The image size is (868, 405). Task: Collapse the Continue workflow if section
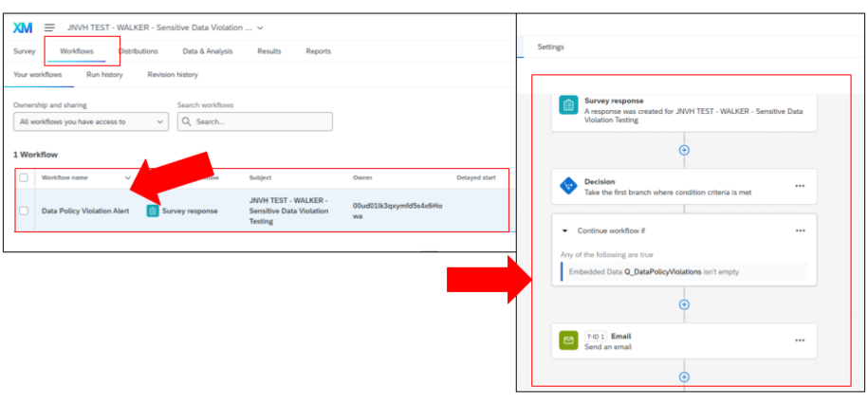tap(564, 230)
